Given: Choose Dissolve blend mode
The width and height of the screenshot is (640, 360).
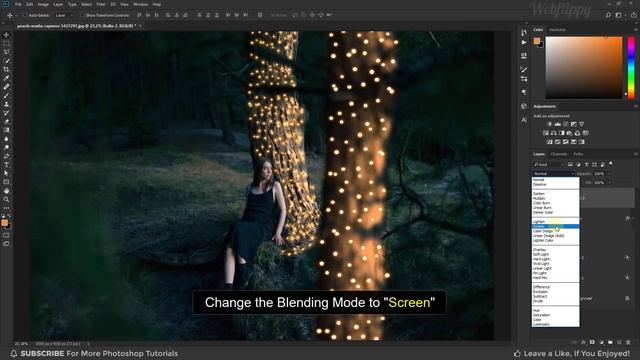Looking at the screenshot, I should [x=556, y=184].
